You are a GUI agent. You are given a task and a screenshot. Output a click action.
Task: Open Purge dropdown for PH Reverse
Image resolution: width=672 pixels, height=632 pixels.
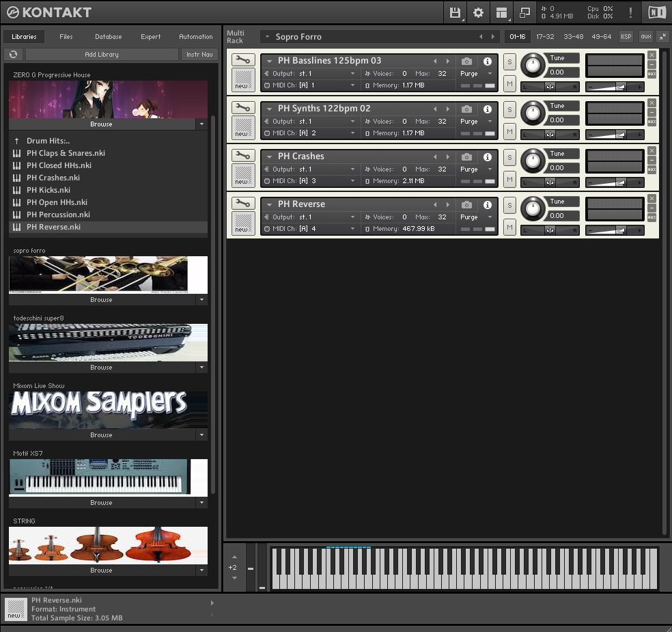pos(490,217)
